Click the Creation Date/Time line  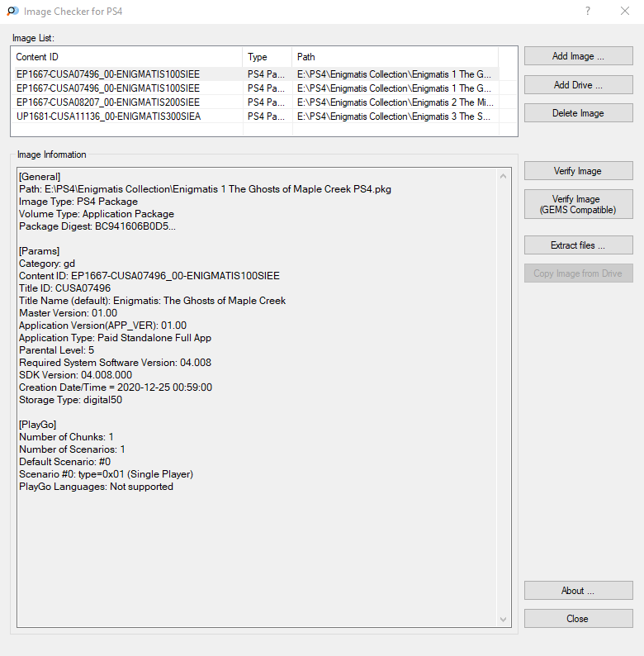pos(116,387)
